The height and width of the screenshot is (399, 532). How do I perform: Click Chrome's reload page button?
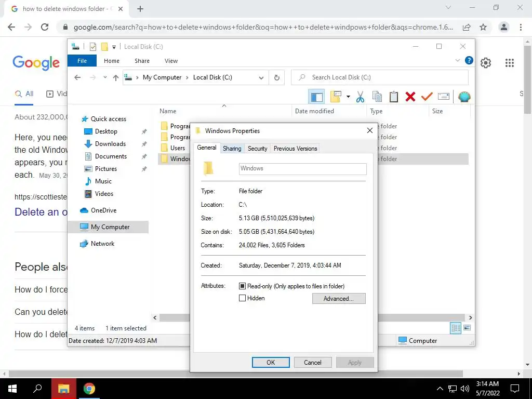coord(45,27)
